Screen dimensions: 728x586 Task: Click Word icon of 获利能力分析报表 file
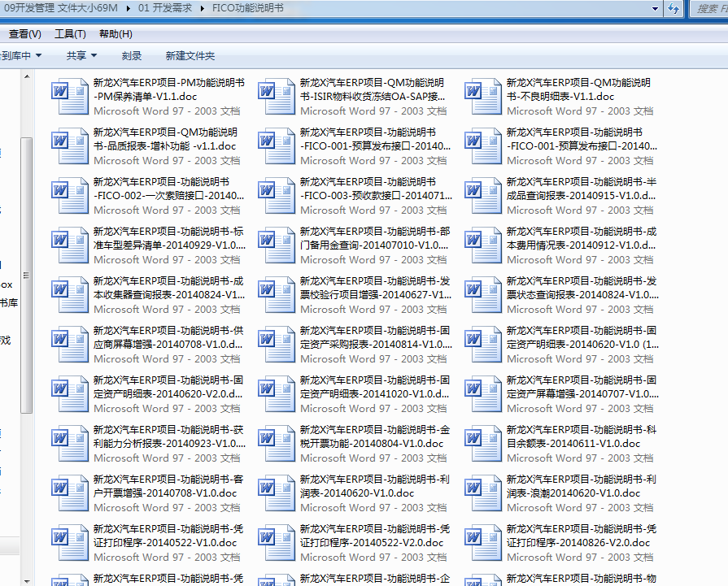click(70, 444)
